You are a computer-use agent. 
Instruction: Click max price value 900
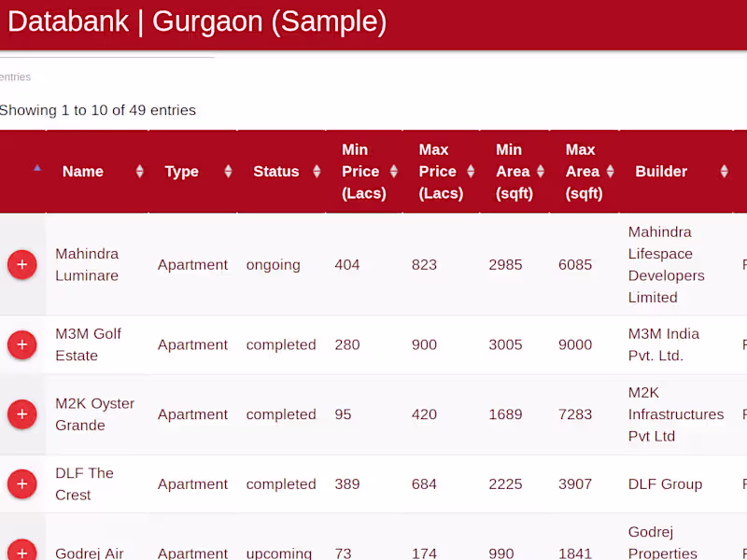(x=424, y=344)
